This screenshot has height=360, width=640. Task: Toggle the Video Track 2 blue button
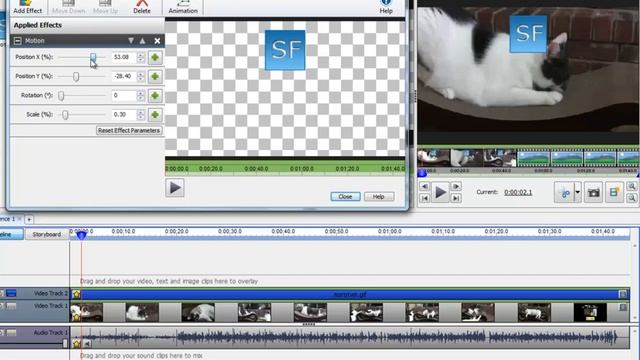click(11, 293)
